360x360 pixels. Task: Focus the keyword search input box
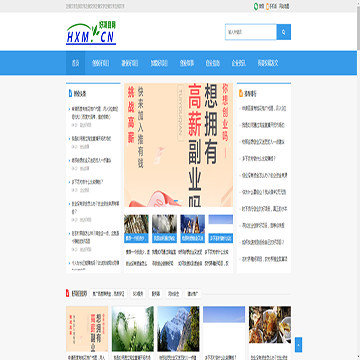[251, 32]
